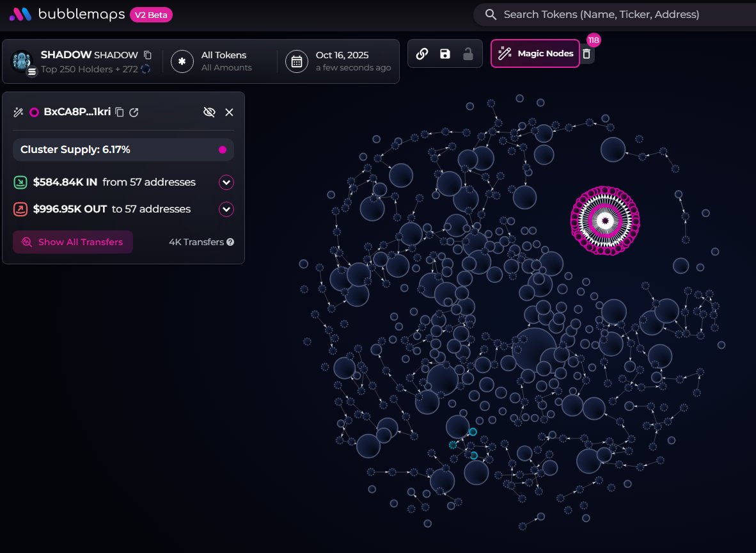This screenshot has height=553, width=756.
Task: Click the 4K Transfers help icon
Action: click(x=230, y=242)
